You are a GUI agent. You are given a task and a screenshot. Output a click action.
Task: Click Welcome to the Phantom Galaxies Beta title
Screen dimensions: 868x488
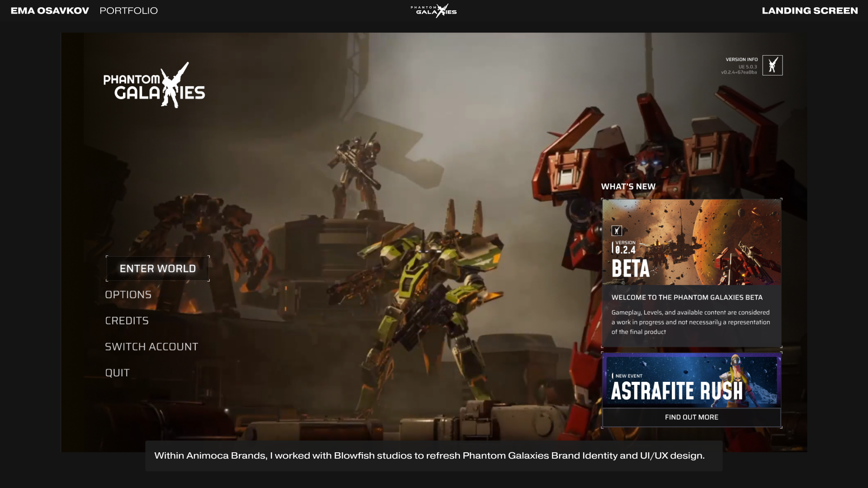pyautogui.click(x=687, y=298)
